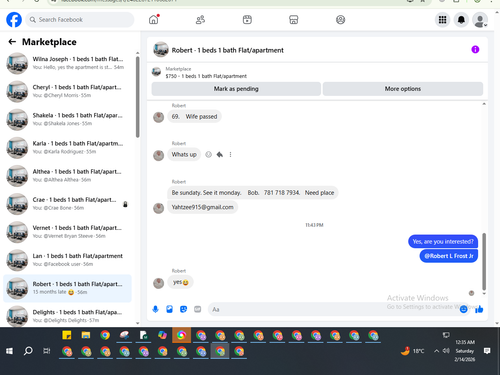Open the Windows Start menu
Viewport: 500px width, 375px height.
tap(9, 351)
